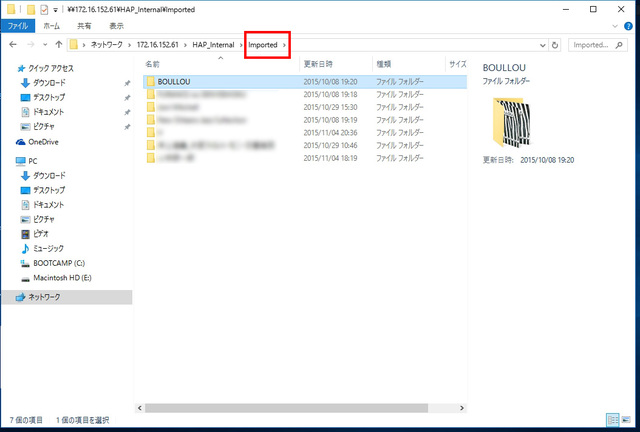Screen dimensions: 640x432
Task: Expand the chevron after Imported breadcrumb
Action: [284, 45]
